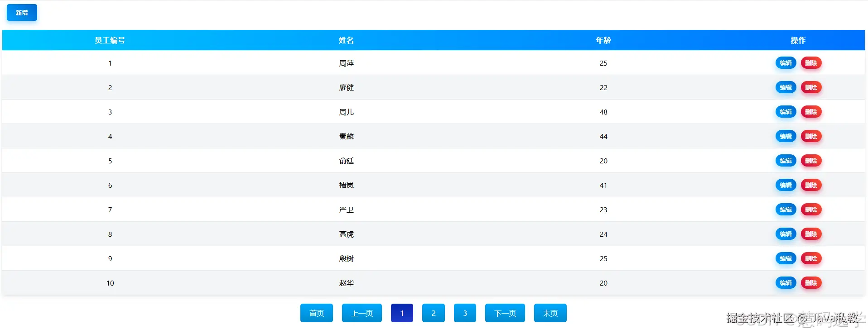The height and width of the screenshot is (334, 868).
Task: Select the name cell 赵华
Action: [346, 283]
